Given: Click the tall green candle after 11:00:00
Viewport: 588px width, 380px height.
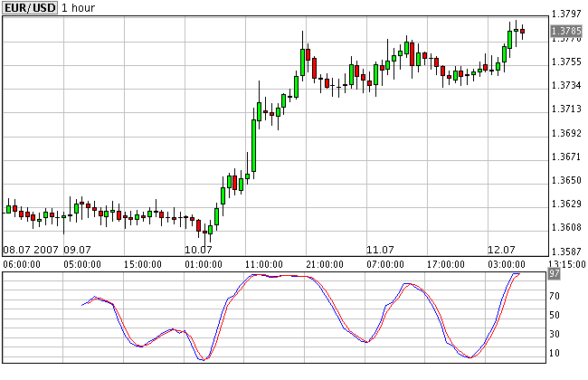Looking at the screenshot, I should coord(253,146).
